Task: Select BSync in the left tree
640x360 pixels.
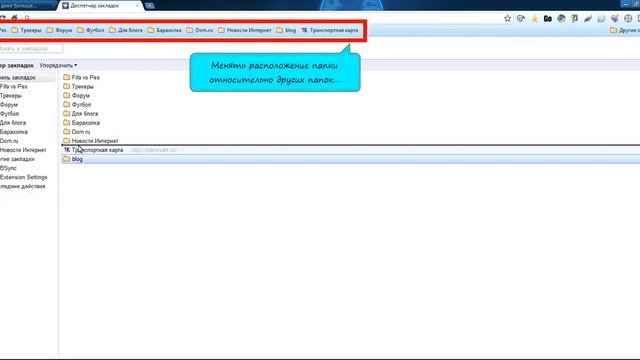Action: click(9, 168)
